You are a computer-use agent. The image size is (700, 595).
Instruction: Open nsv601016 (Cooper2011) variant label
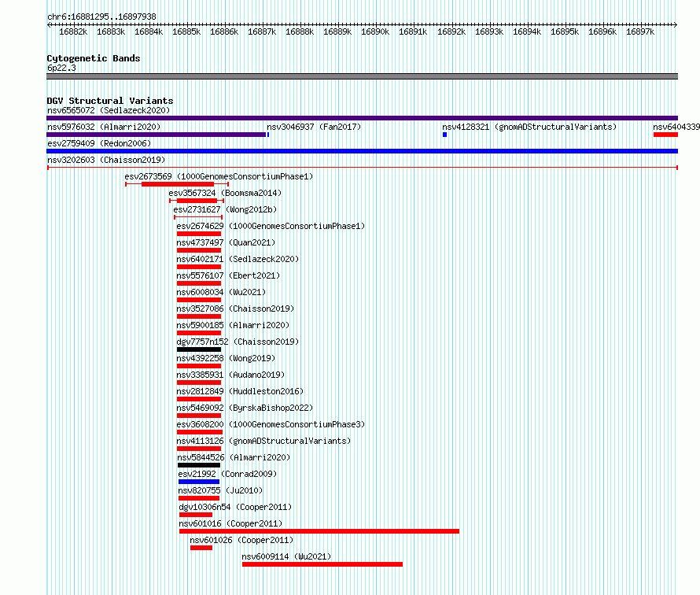(x=230, y=523)
